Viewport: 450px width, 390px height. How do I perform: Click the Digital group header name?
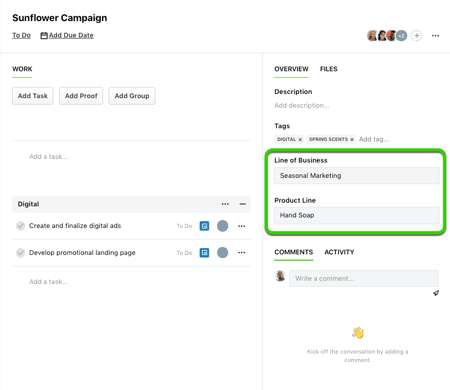(x=28, y=204)
